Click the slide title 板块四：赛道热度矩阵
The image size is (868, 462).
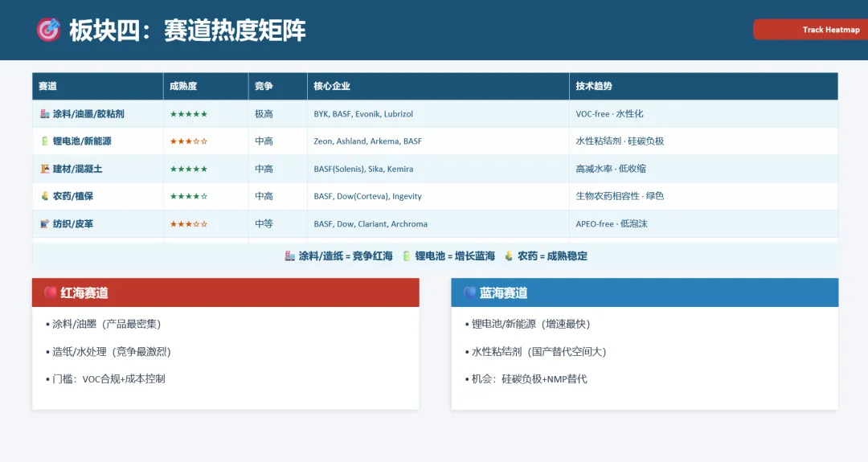coord(187,30)
